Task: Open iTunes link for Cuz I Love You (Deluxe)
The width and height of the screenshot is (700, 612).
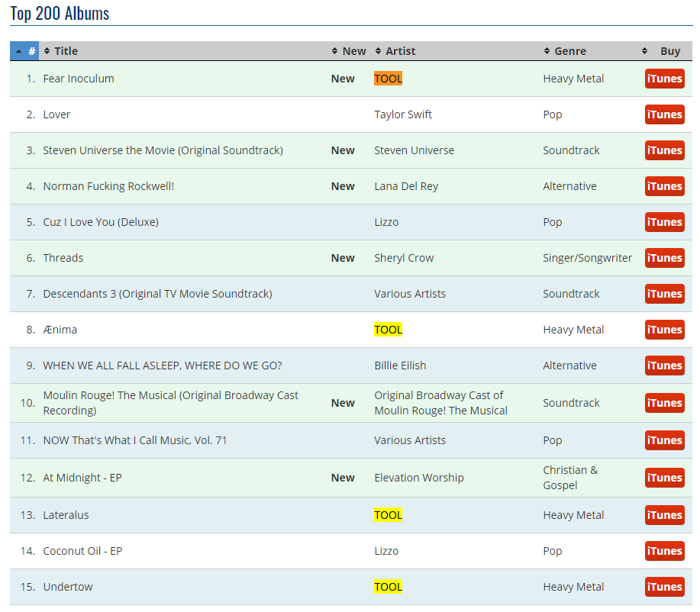Action: click(x=664, y=222)
